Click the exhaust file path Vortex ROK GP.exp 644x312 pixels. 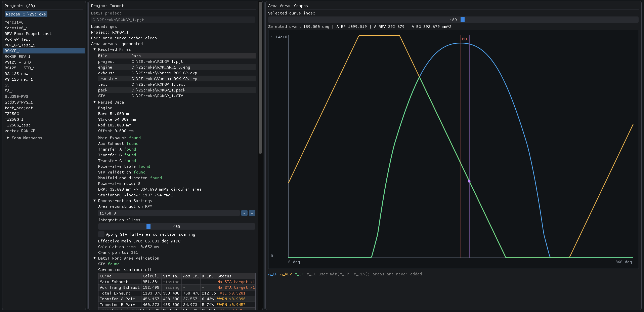(164, 73)
